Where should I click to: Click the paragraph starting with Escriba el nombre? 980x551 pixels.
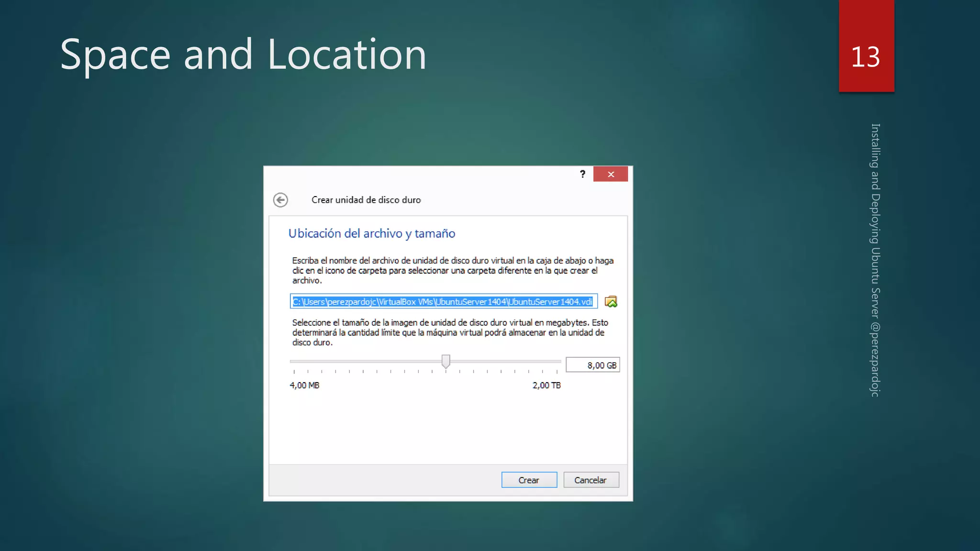[x=452, y=270]
